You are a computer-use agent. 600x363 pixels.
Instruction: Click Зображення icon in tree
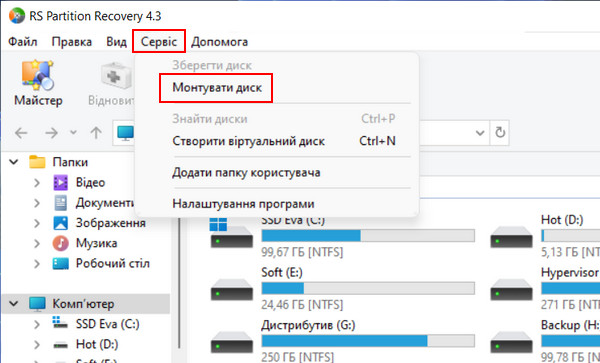point(60,223)
